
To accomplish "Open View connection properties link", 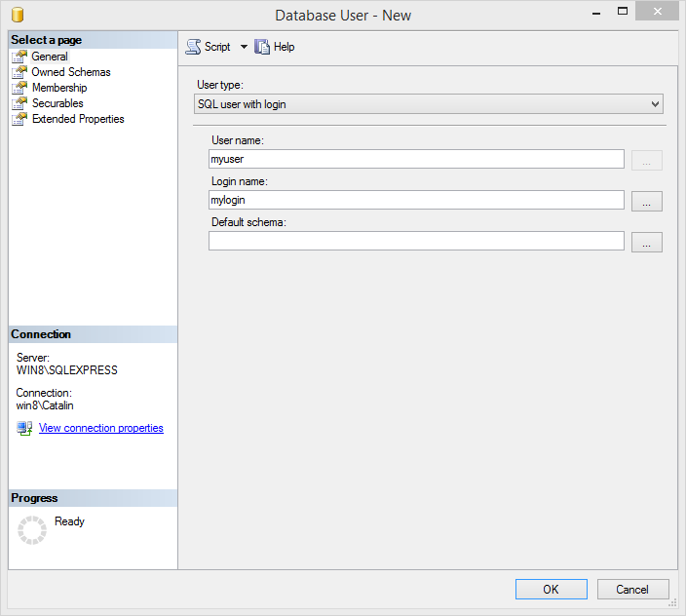I will tap(101, 428).
